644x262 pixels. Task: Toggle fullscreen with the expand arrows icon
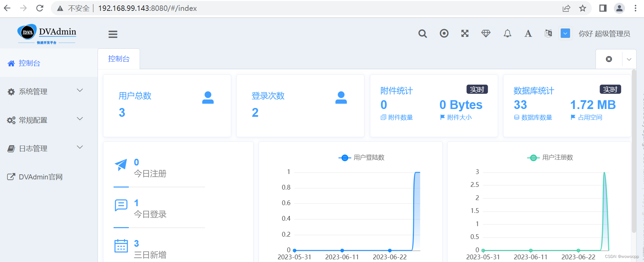pos(465,33)
